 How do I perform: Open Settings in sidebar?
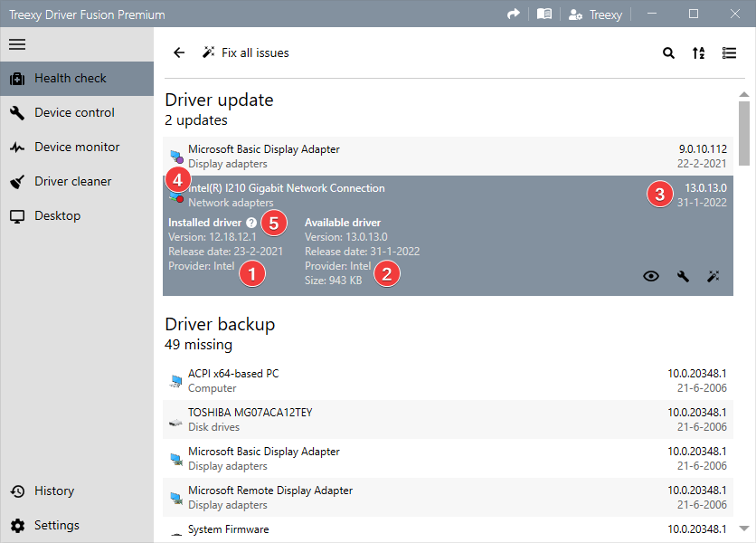tap(77, 525)
